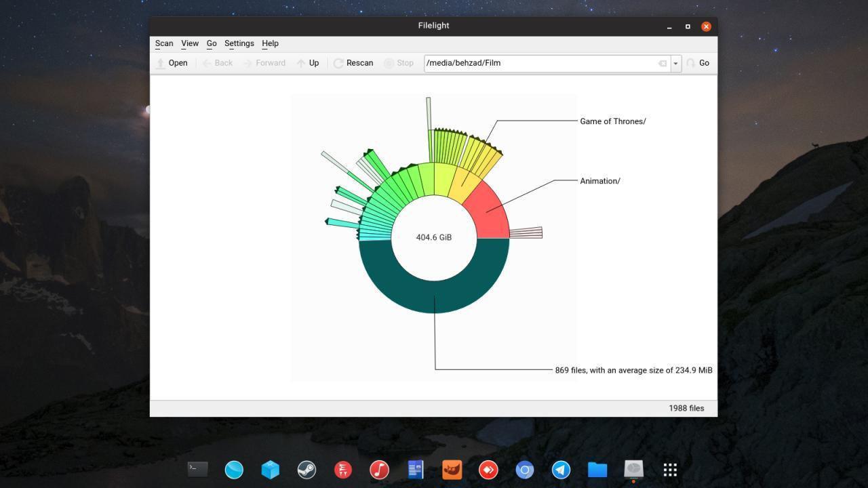This screenshot has height=488, width=868.
Task: Show the applications grid in dock
Action: tap(670, 469)
